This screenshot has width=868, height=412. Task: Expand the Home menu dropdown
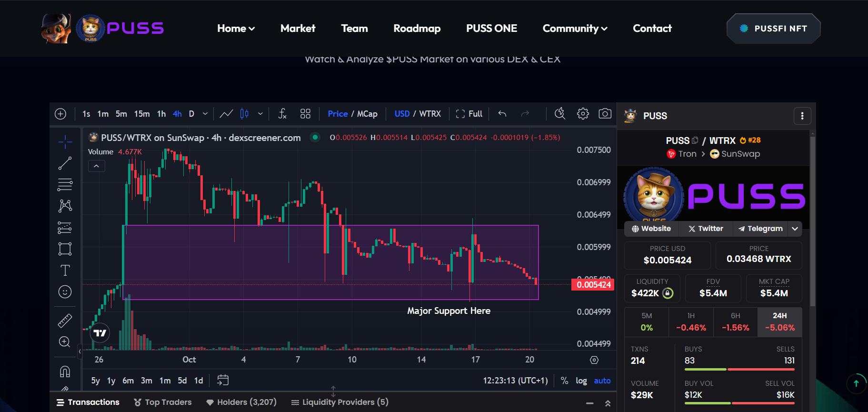tap(236, 29)
